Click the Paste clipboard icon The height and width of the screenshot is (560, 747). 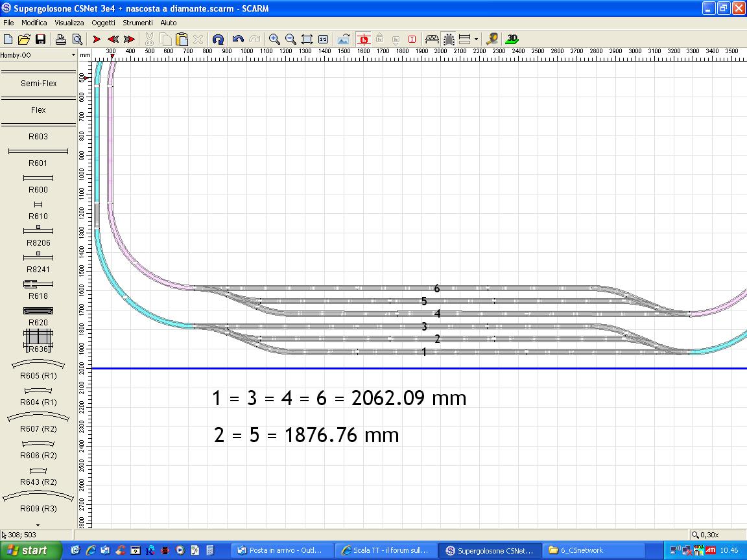click(x=182, y=39)
